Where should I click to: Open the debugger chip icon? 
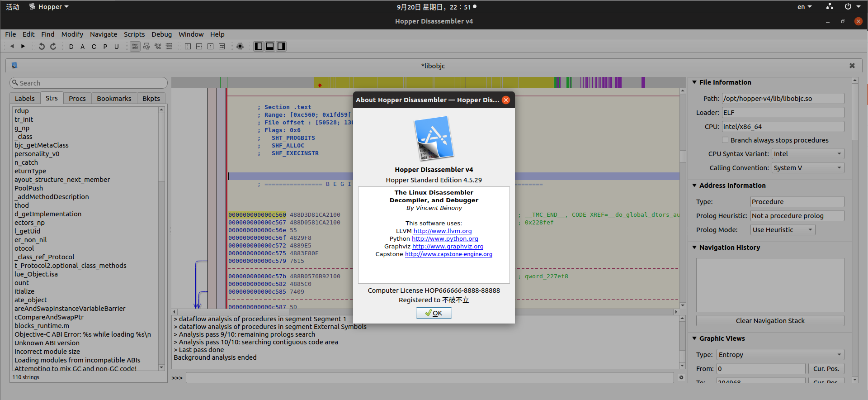(x=240, y=46)
